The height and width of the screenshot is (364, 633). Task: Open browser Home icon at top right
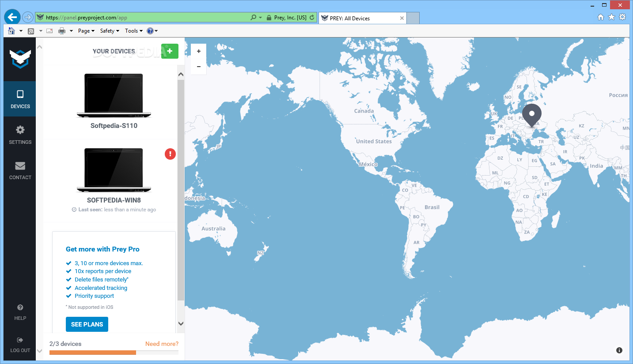pyautogui.click(x=601, y=17)
